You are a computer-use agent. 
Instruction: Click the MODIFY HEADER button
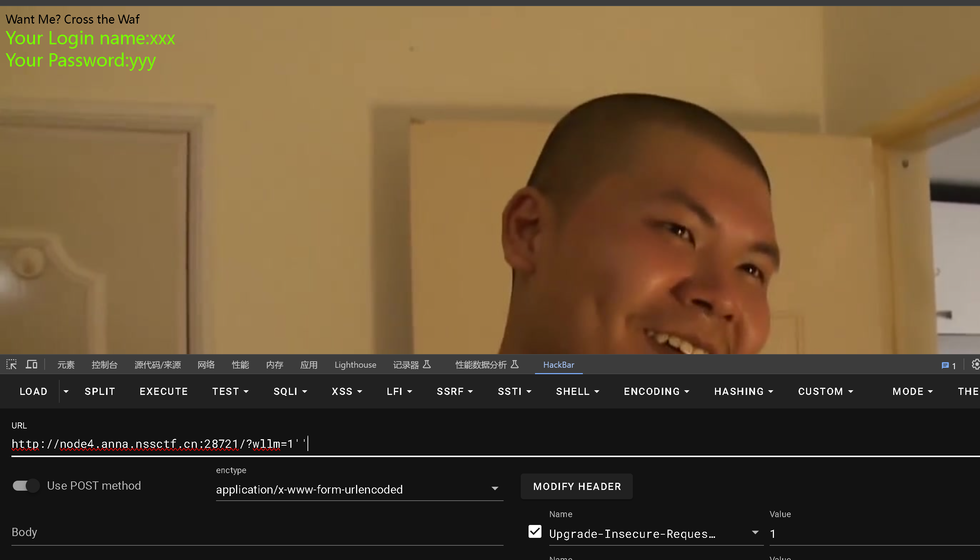click(576, 486)
